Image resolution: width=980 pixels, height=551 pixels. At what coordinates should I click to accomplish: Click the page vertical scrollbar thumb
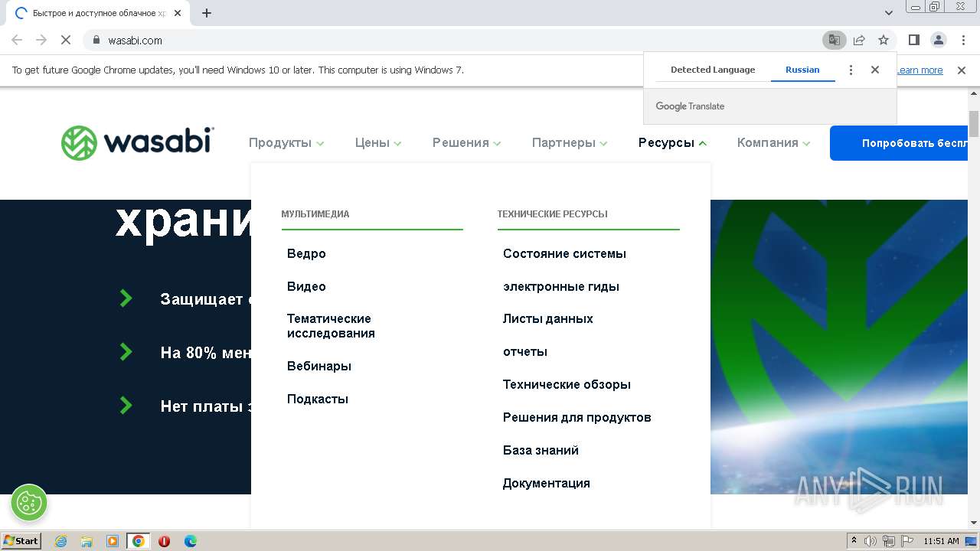coord(974,123)
